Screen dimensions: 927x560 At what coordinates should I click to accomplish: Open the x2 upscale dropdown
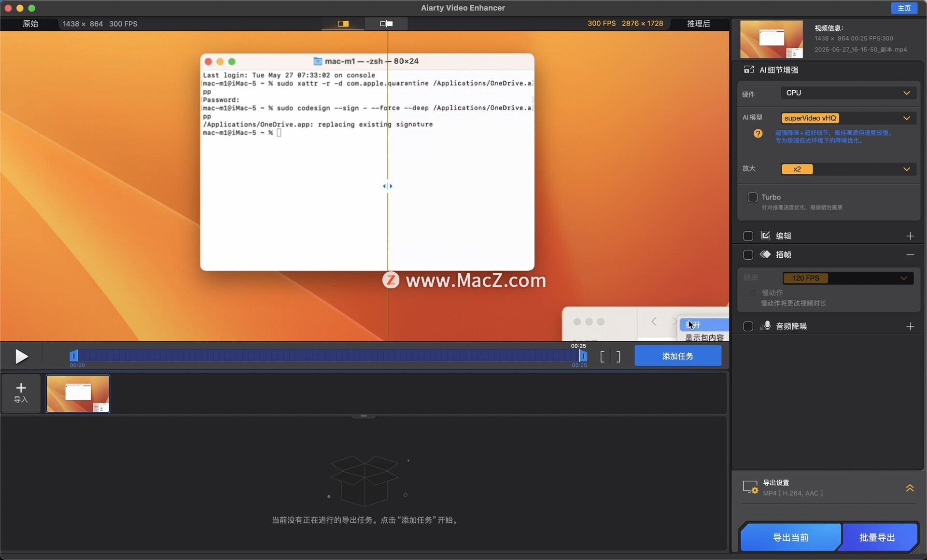[x=848, y=169]
